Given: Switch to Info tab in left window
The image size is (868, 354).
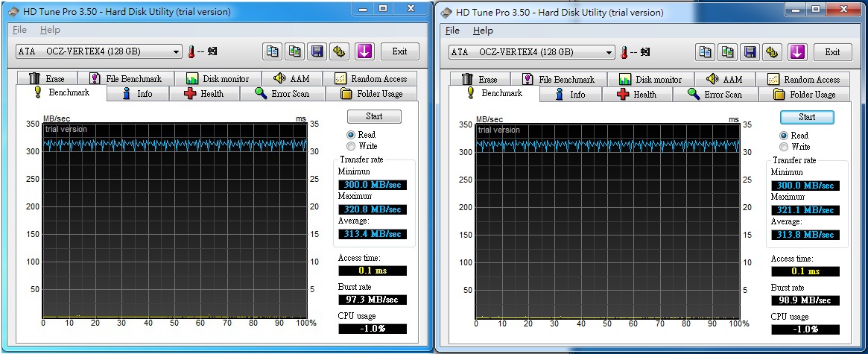Looking at the screenshot, I should tap(137, 94).
